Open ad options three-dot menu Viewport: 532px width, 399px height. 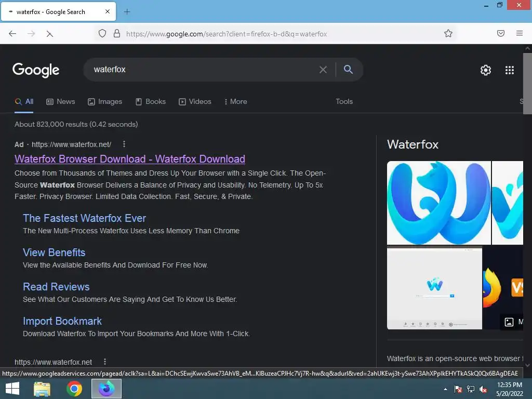(124, 144)
